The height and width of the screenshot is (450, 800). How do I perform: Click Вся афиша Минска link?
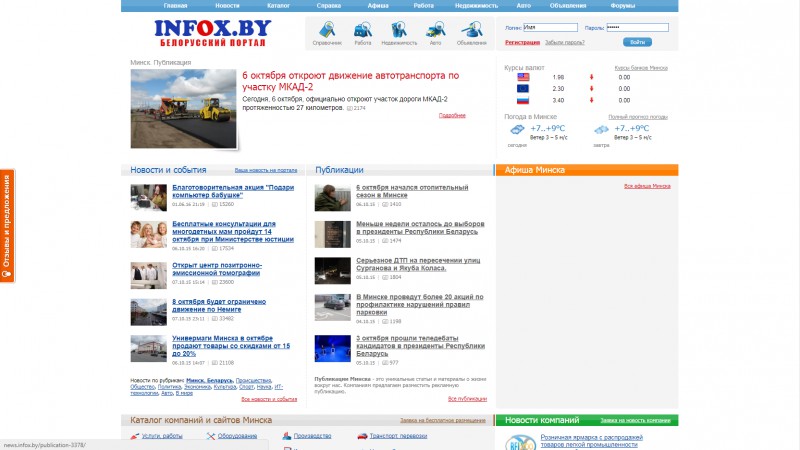647,186
